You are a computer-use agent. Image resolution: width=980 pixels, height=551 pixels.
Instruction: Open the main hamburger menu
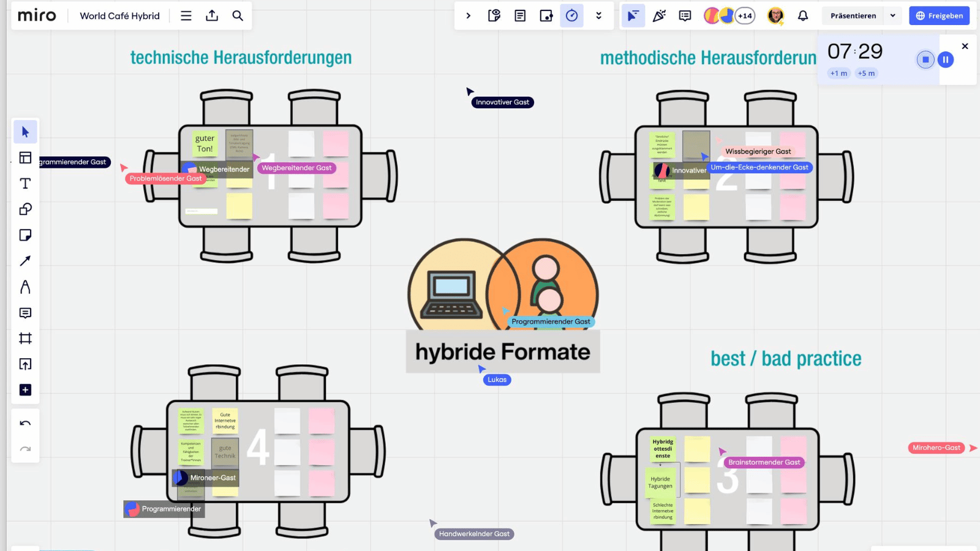(x=186, y=16)
